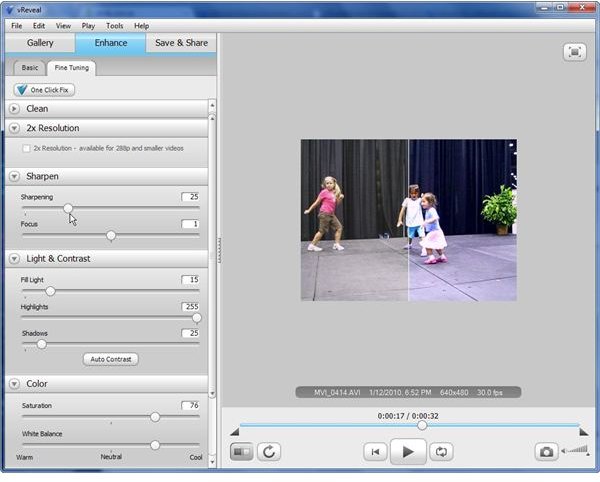Click the video preview image

point(409,220)
